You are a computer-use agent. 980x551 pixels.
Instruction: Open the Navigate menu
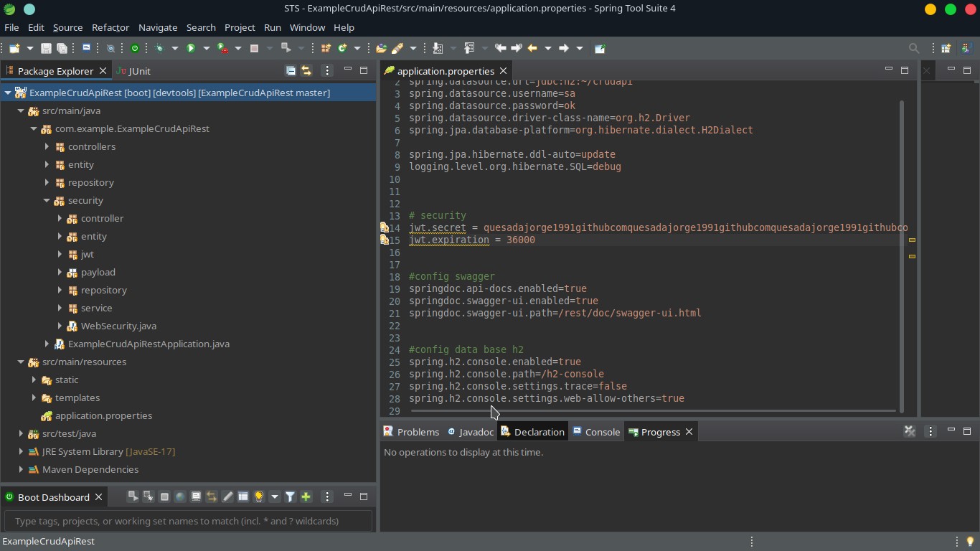158,27
